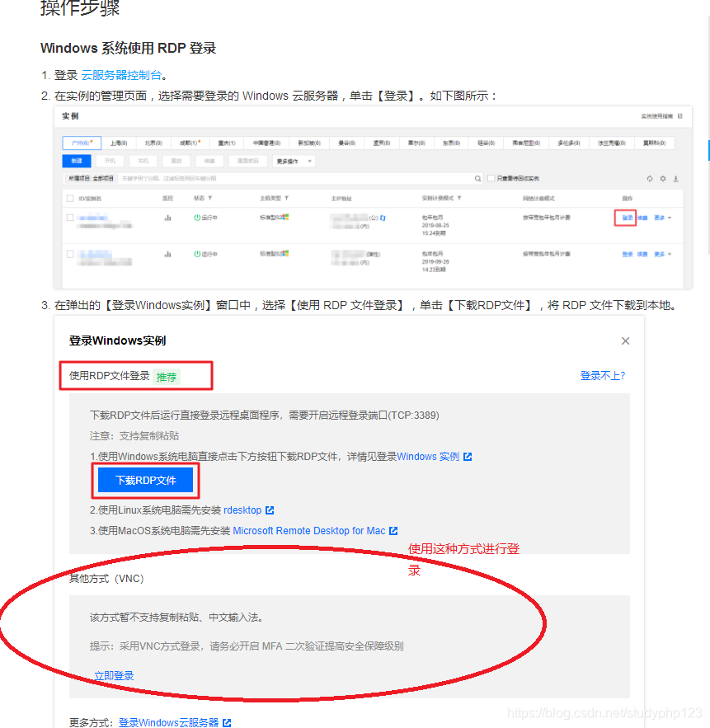Click the Windows logo icon in first row
This screenshot has width=710, height=728.
pyautogui.click(x=285, y=217)
